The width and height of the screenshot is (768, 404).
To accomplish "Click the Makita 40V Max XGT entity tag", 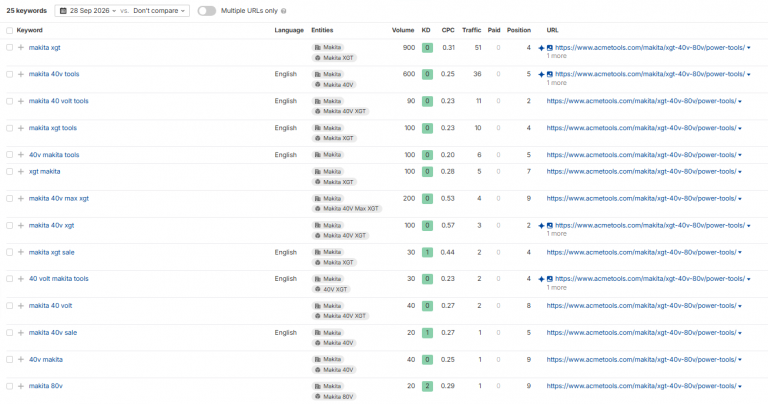I will tap(347, 209).
